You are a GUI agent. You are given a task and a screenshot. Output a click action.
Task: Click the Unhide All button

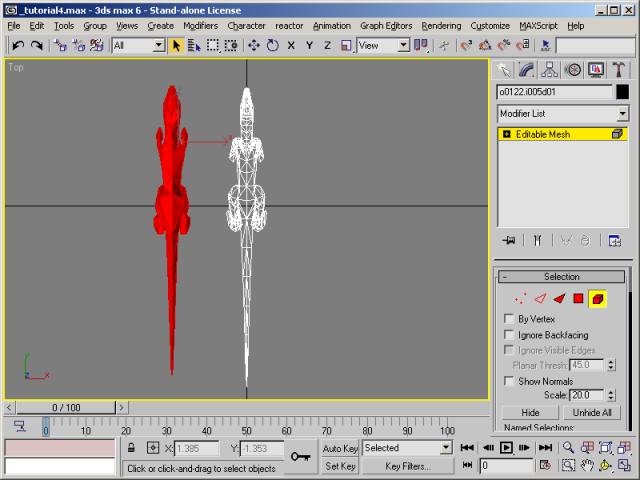pyautogui.click(x=592, y=412)
